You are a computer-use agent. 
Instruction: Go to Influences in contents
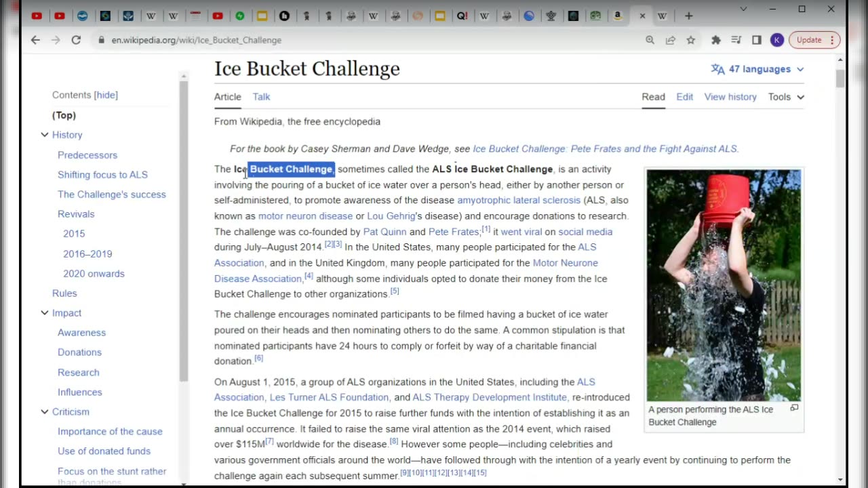(80, 392)
